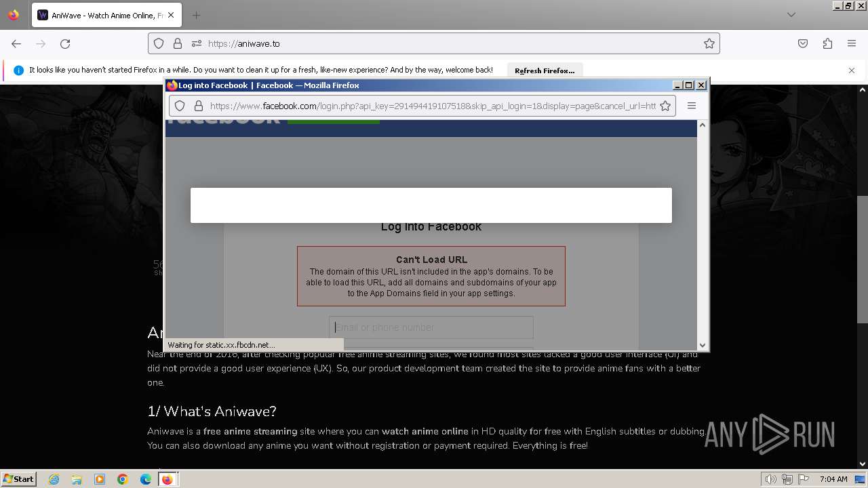Open volume speaker tray icon
Image resolution: width=868 pixels, height=488 pixels.
point(772,479)
